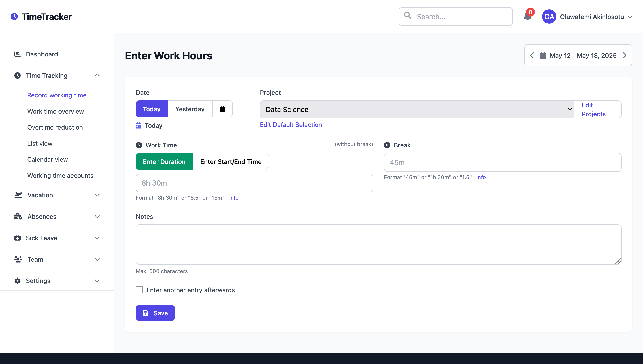Screen dimensions: 643x364
Task: Click the Notes resize handle
Action: (x=618, y=261)
